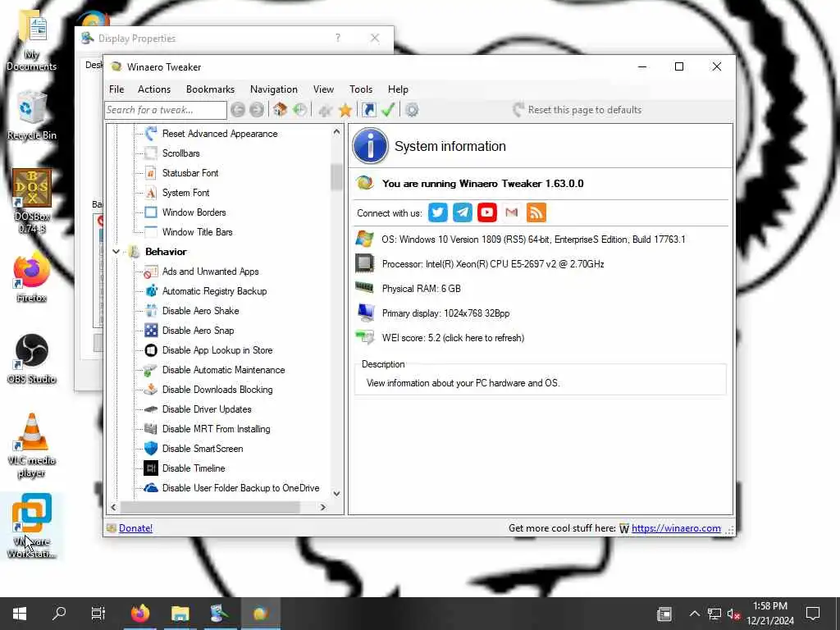This screenshot has width=840, height=630.
Task: Click the Donate! link
Action: point(135,528)
